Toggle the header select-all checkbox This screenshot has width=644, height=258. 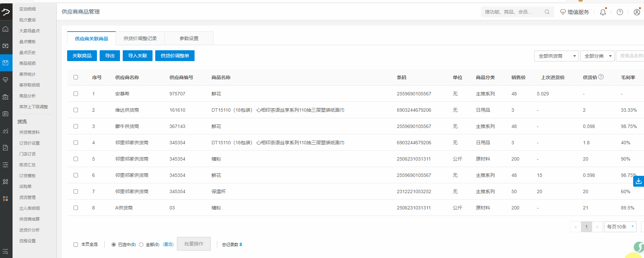[x=76, y=77]
